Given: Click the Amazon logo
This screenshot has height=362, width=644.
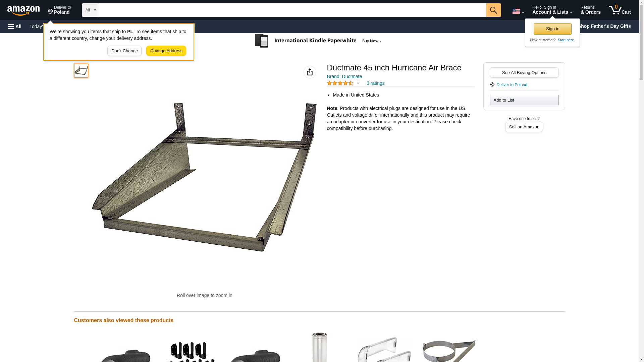Looking at the screenshot, I should point(23,10).
